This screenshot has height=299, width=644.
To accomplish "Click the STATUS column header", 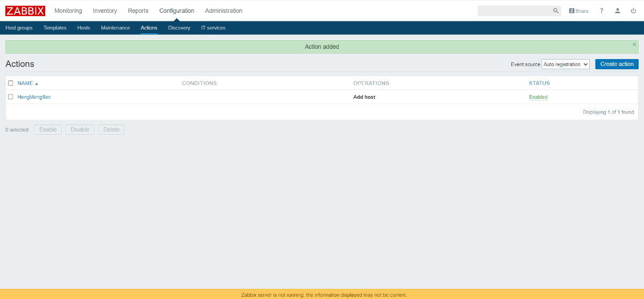I will point(539,83).
